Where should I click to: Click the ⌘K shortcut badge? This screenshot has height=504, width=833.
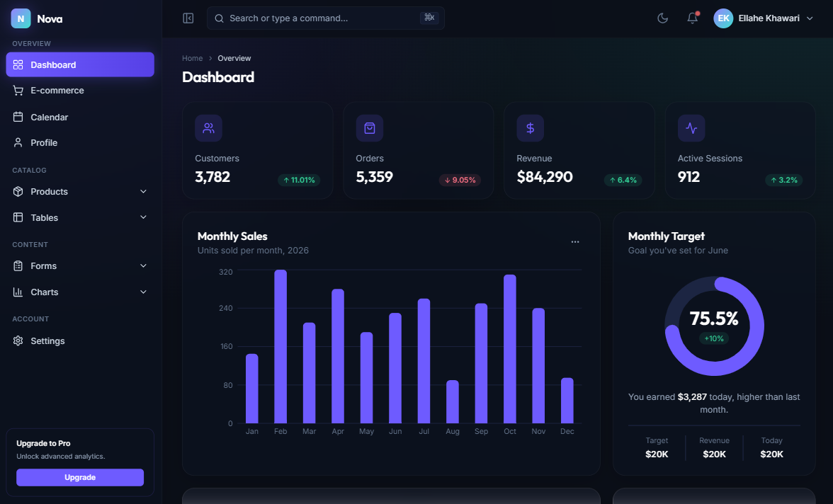point(429,18)
